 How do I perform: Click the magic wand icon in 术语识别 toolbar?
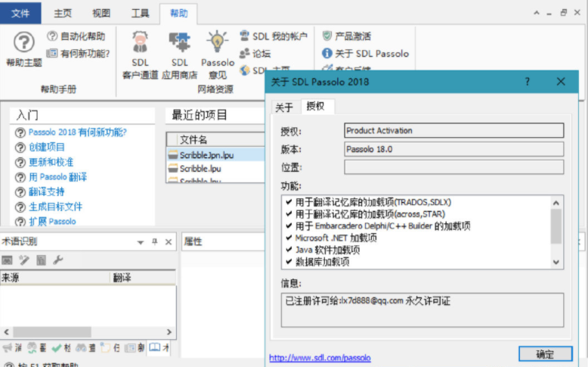click(24, 260)
